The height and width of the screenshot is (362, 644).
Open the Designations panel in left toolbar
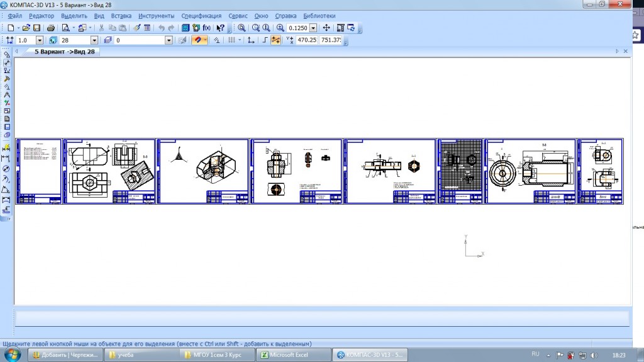point(6,71)
